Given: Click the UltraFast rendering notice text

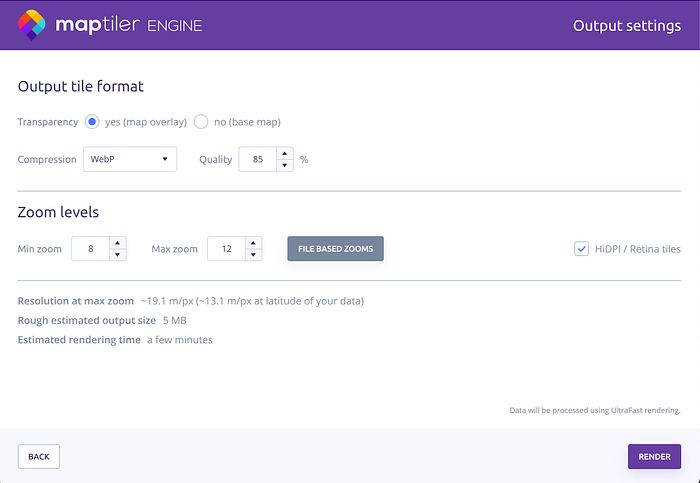Looking at the screenshot, I should pyautogui.click(x=595, y=410).
